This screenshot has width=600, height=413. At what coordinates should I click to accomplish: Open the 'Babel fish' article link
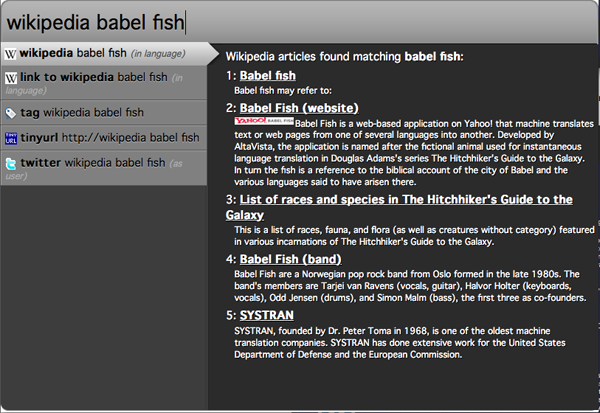coord(267,75)
